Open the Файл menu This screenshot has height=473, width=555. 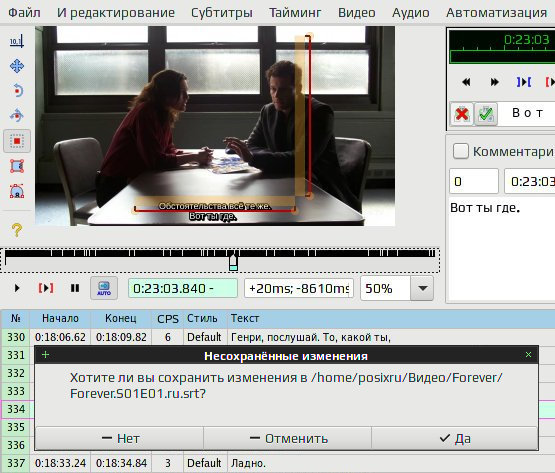pos(24,12)
